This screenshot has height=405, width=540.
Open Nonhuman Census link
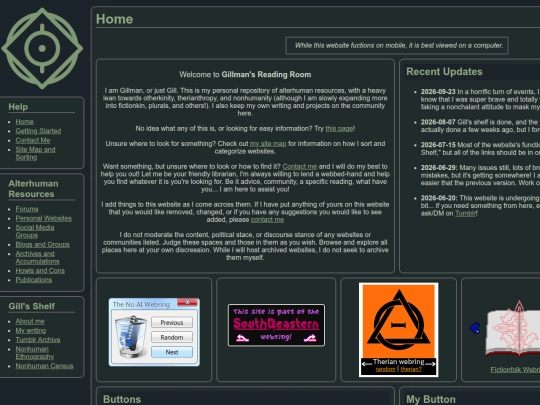[x=44, y=366]
